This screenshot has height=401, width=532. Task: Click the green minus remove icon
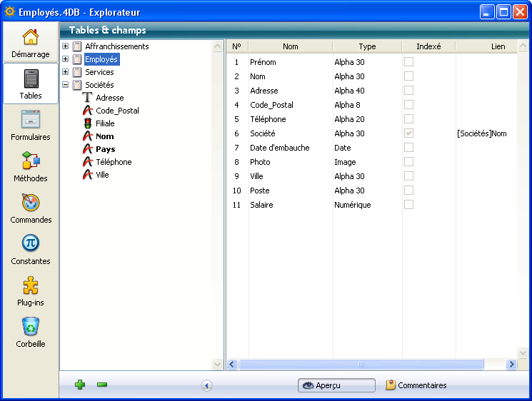click(x=102, y=385)
